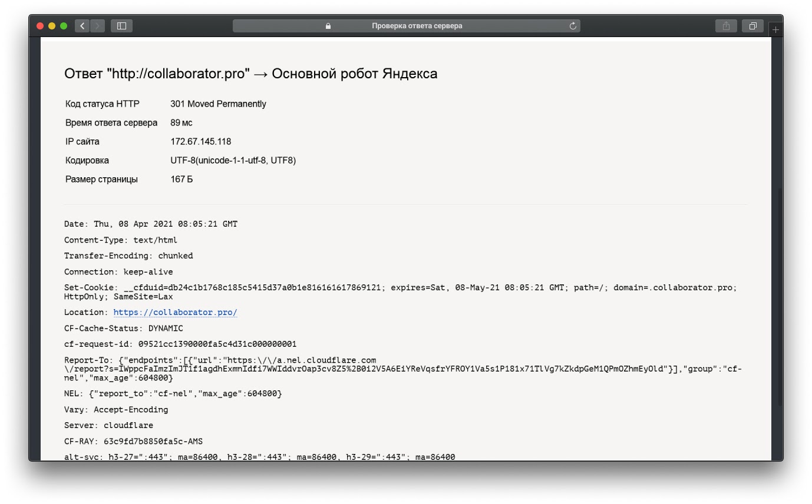Viewport: 812px width, 504px height.
Task: Click the Report-To header line
Action: [x=403, y=369]
